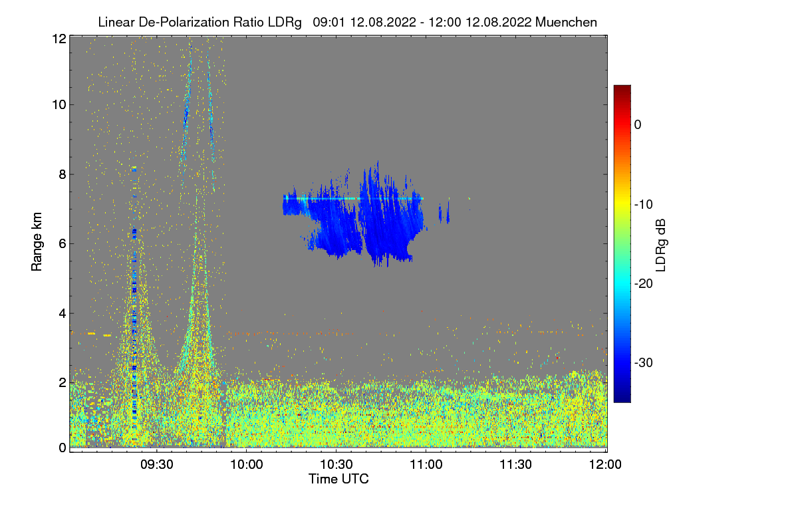
Task: Click the plot title 'Linear De-Polarization Ratio LDRg'
Action: (200, 22)
